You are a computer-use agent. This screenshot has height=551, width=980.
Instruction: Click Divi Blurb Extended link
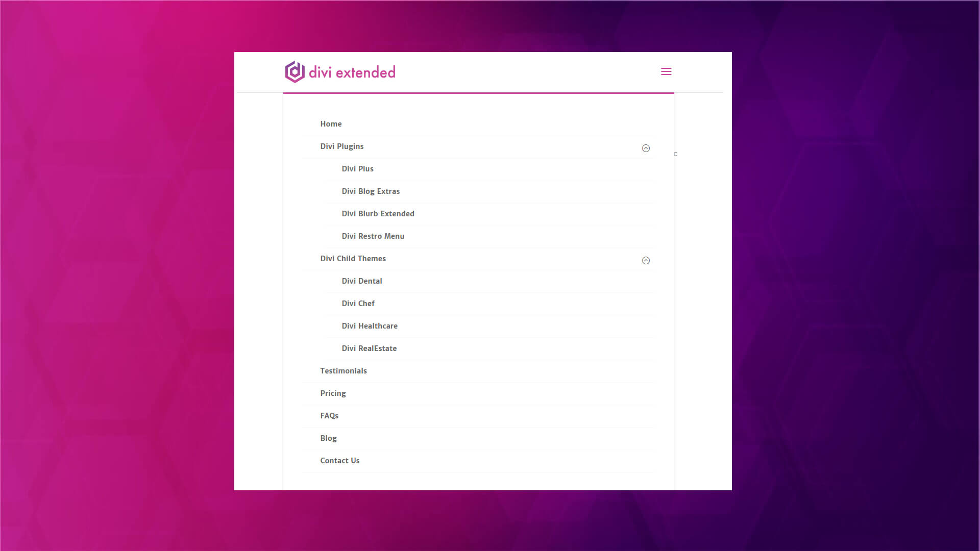pos(378,213)
